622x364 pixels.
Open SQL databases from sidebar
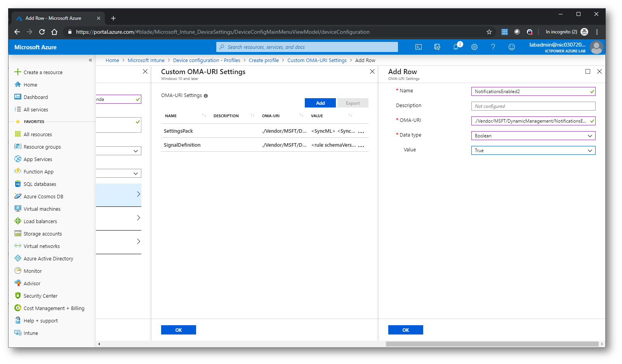click(40, 184)
